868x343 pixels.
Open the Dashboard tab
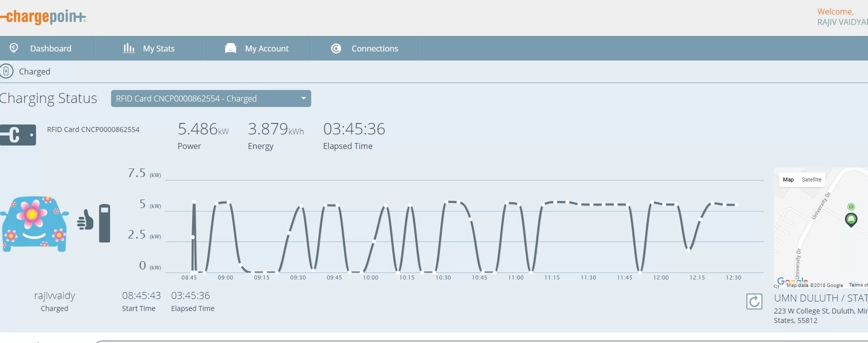[x=51, y=48]
